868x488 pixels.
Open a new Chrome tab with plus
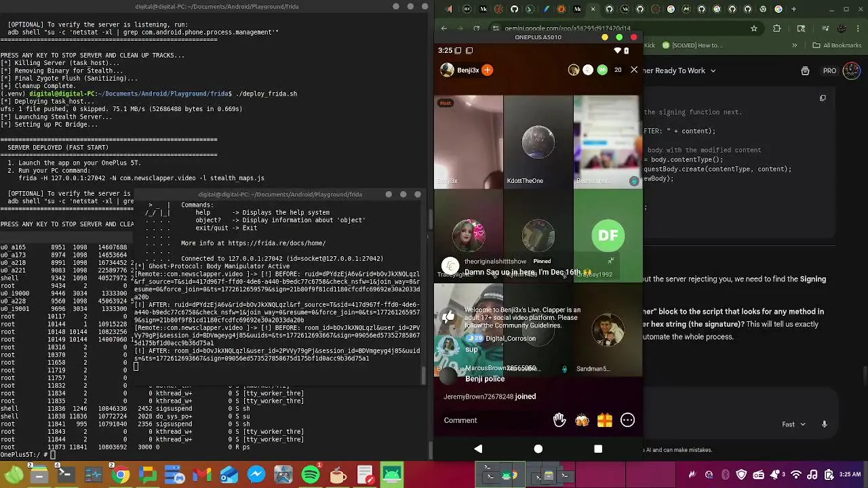coord(794,9)
